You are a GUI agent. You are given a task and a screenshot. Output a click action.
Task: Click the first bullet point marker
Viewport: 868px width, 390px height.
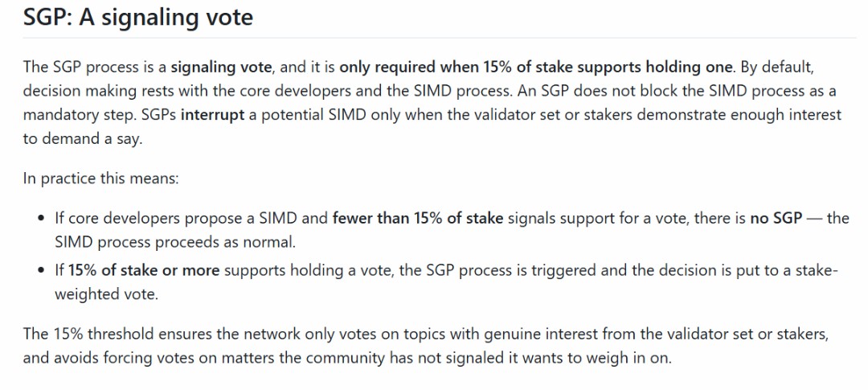click(x=42, y=218)
